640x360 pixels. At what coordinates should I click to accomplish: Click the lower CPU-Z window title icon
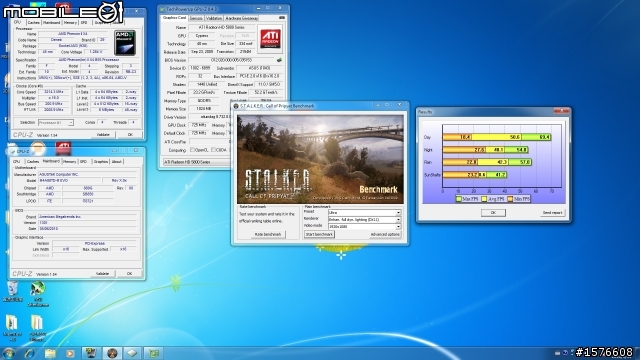tap(12, 151)
